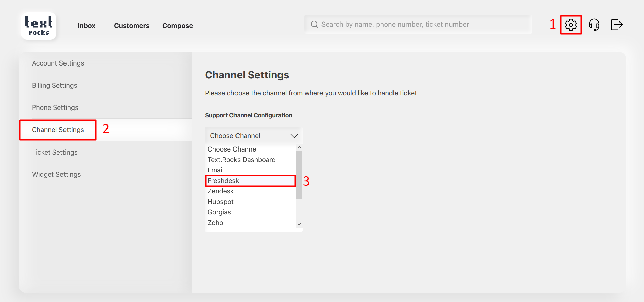Pick Text.Rocks Dashboard channel option
The height and width of the screenshot is (302, 644).
click(242, 160)
